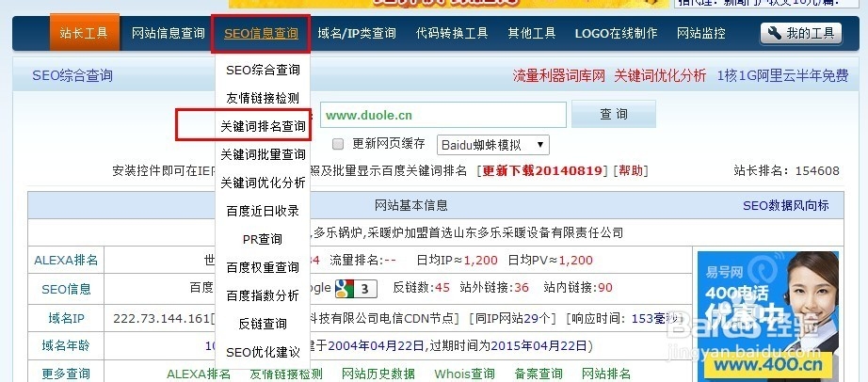Open the 网站监控 menu item

point(700,33)
